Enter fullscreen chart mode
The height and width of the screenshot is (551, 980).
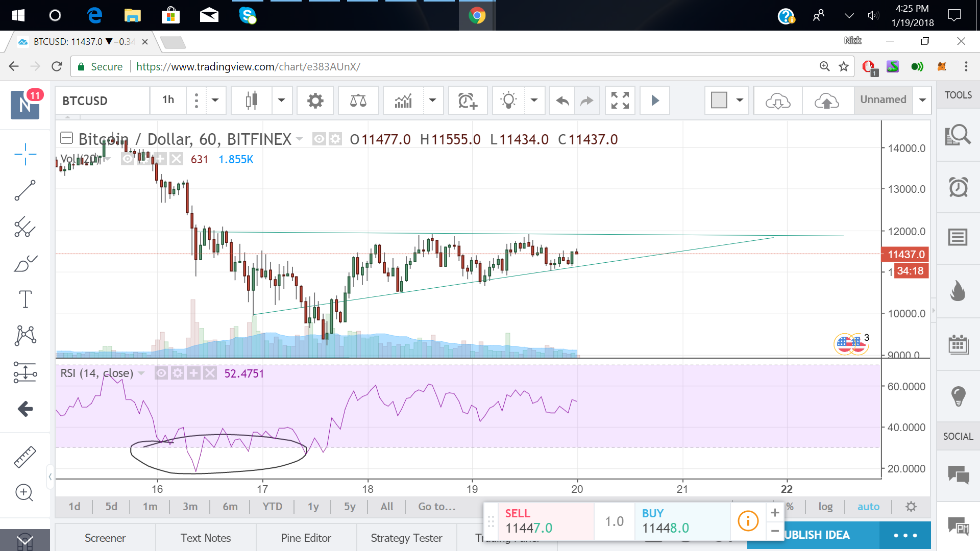click(620, 101)
